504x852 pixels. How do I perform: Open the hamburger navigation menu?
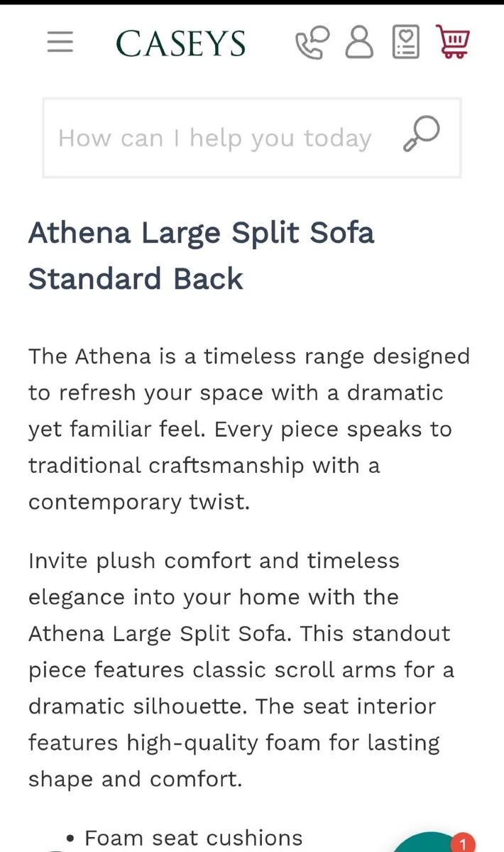pyautogui.click(x=60, y=43)
